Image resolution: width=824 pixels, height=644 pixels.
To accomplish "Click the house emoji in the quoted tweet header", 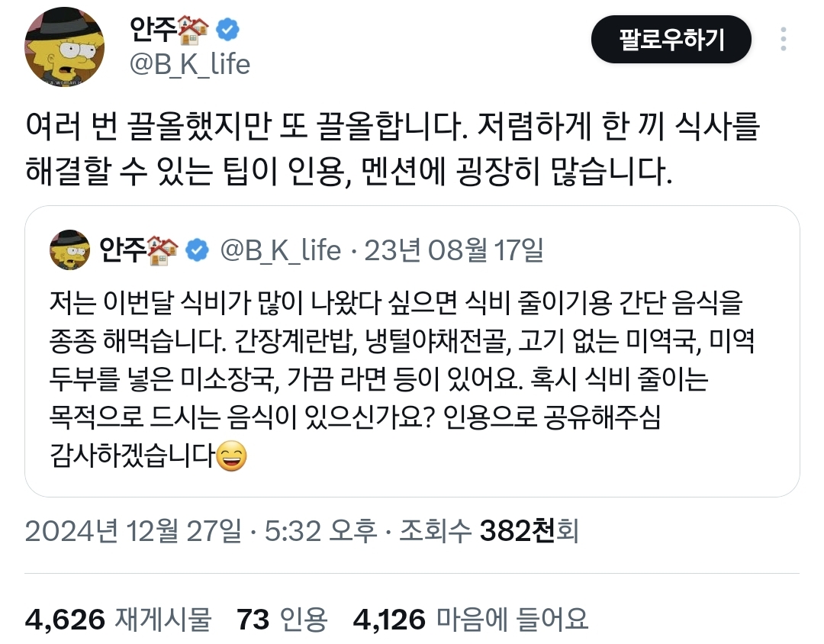I will tap(163, 249).
